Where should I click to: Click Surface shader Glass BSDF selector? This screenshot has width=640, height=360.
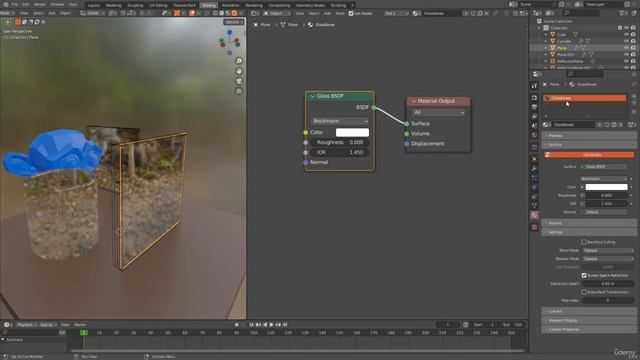[604, 167]
